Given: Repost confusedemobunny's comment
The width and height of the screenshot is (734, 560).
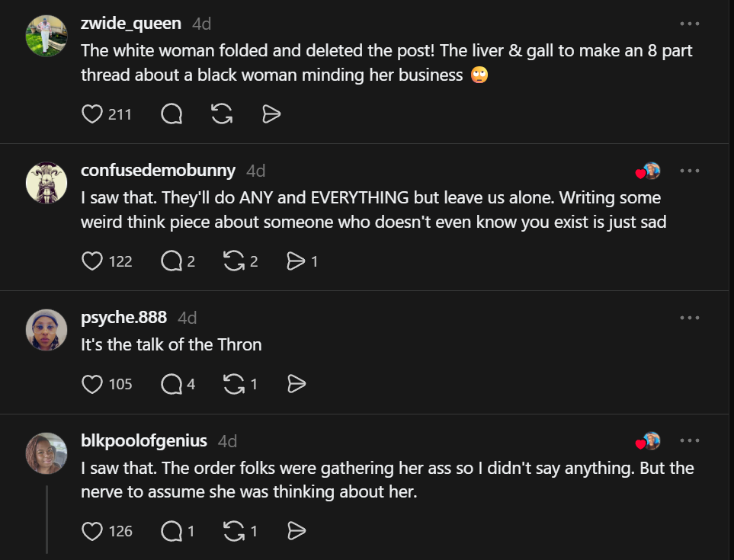Looking at the screenshot, I should (233, 261).
